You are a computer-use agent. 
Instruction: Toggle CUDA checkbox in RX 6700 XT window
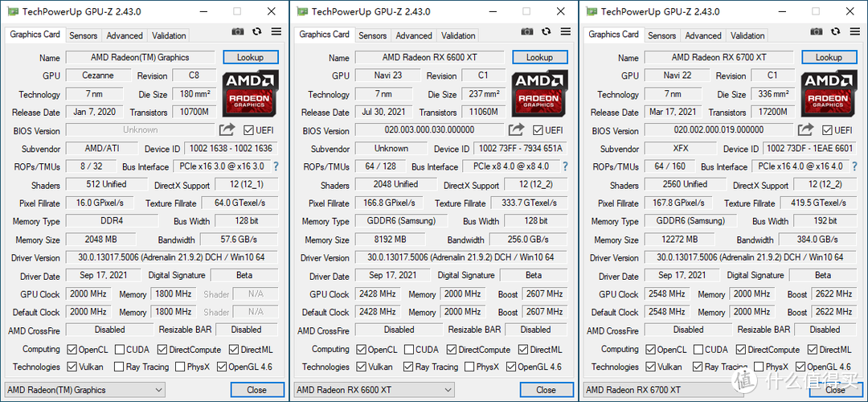[698, 350]
